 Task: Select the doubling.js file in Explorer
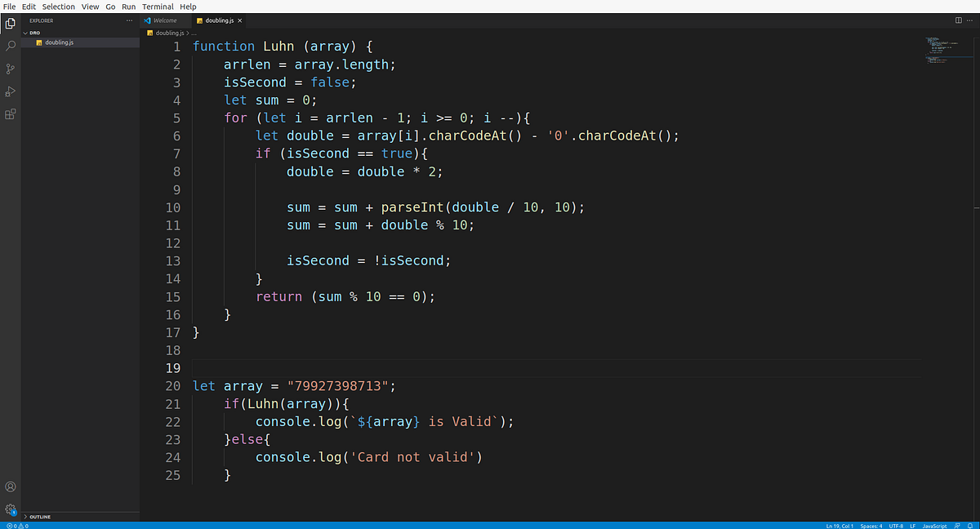[x=59, y=42]
